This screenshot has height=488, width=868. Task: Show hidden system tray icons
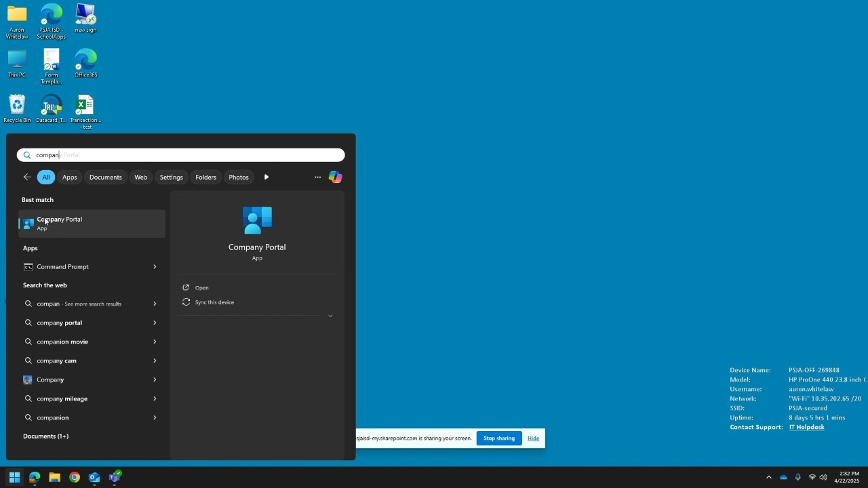click(768, 477)
